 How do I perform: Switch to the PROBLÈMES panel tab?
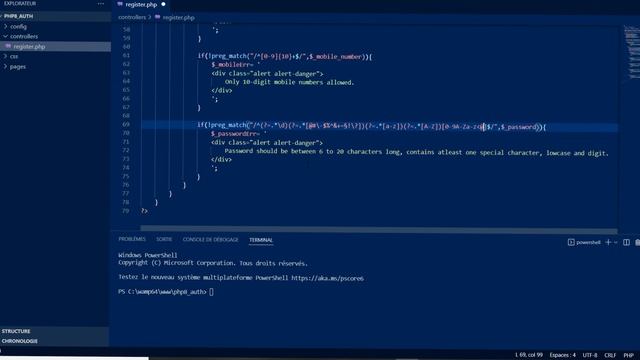point(132,239)
